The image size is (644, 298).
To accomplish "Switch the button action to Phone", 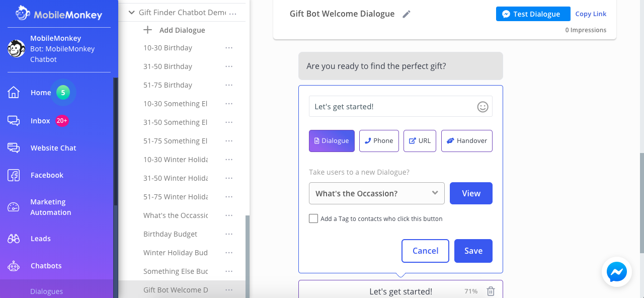I will coord(379,141).
